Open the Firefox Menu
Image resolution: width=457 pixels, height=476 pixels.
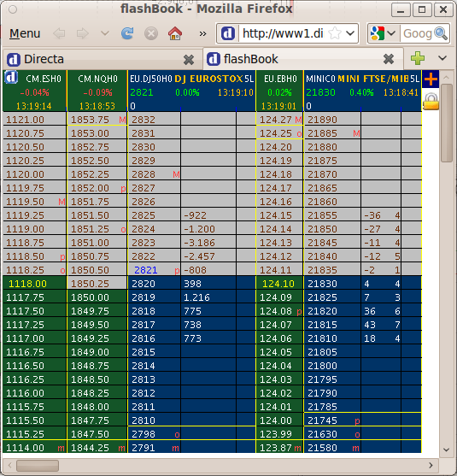click(x=25, y=33)
